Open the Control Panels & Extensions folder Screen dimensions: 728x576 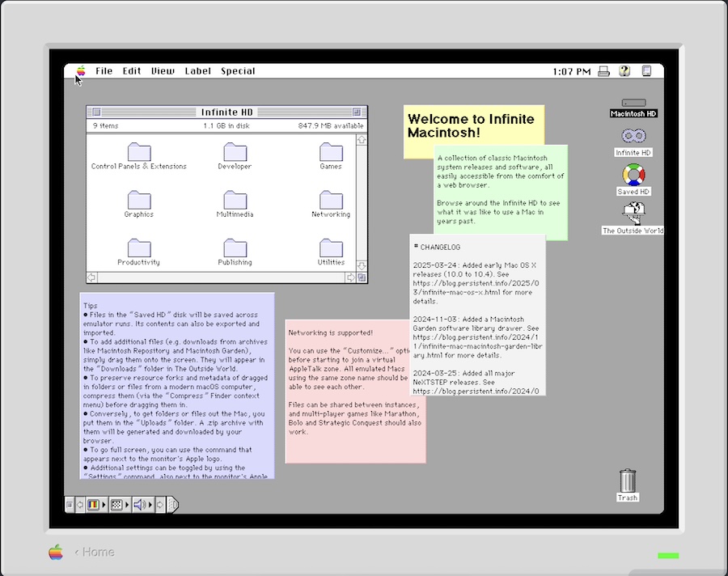139,152
